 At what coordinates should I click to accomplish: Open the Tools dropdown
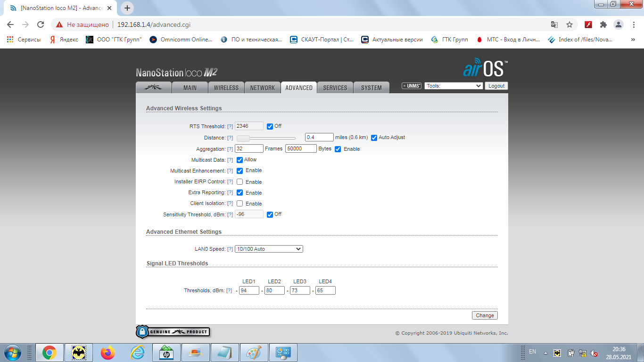coord(454,86)
